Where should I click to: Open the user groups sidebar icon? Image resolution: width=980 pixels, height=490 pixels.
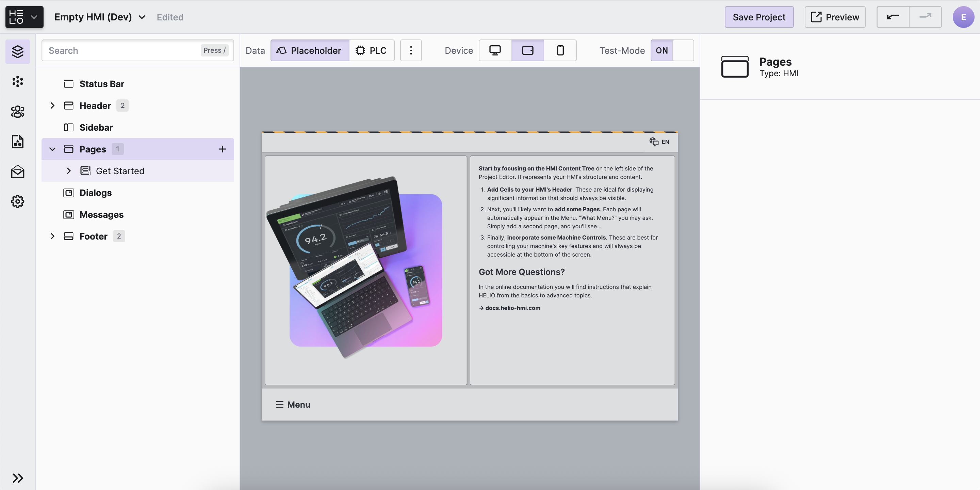(17, 112)
